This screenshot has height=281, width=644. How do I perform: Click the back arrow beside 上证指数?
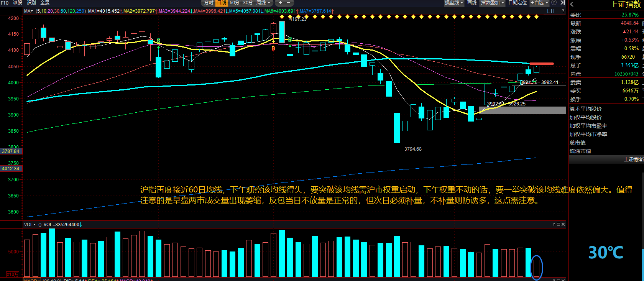pyautogui.click(x=572, y=5)
